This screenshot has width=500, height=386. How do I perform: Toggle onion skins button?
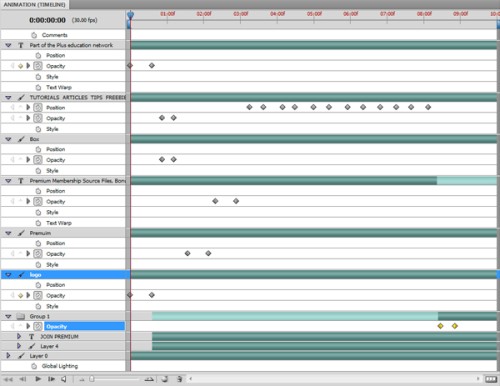164,379
